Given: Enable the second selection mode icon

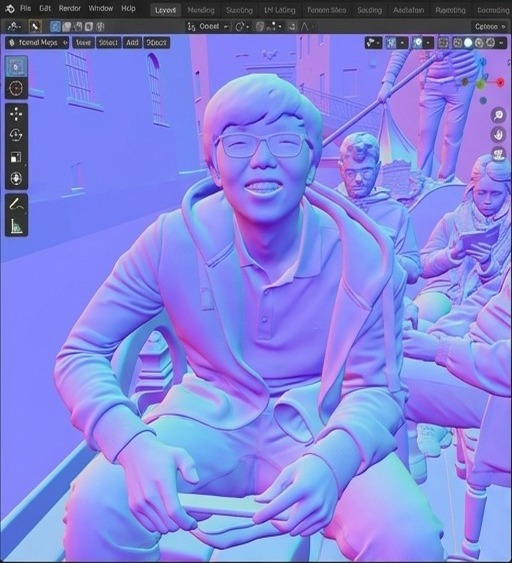Looking at the screenshot, I should (66, 27).
